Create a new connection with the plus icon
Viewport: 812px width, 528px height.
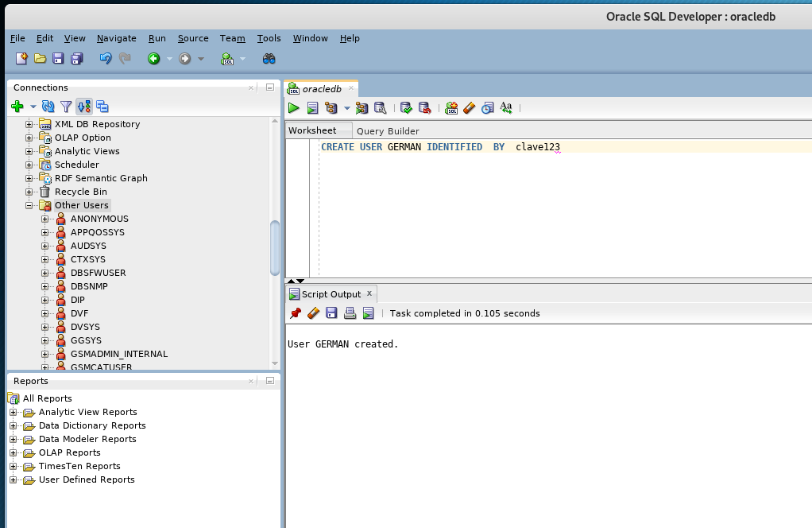pos(15,106)
